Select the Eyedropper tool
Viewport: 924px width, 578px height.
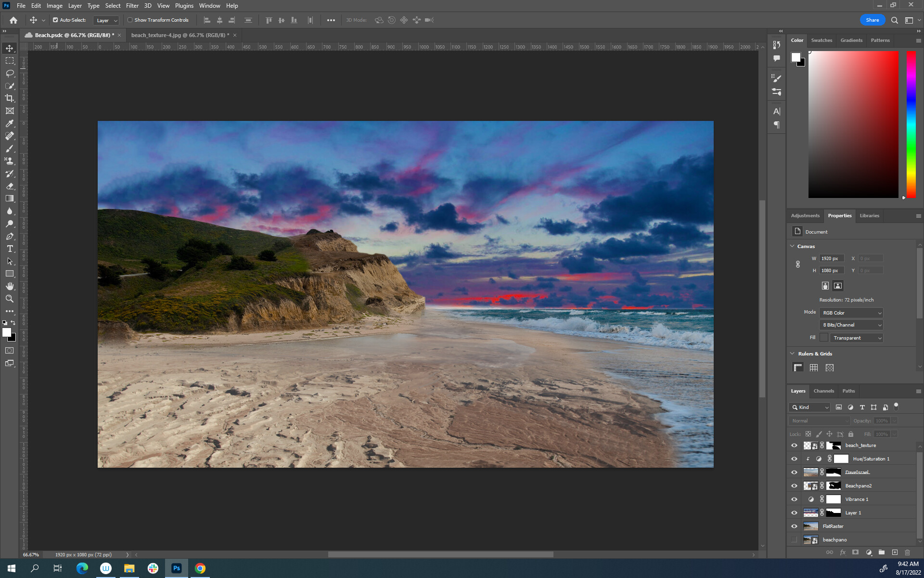(10, 123)
